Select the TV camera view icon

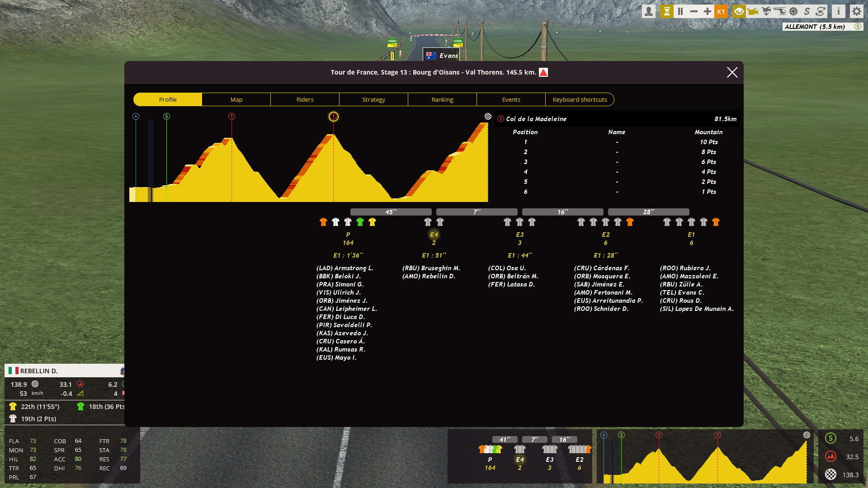[x=753, y=11]
